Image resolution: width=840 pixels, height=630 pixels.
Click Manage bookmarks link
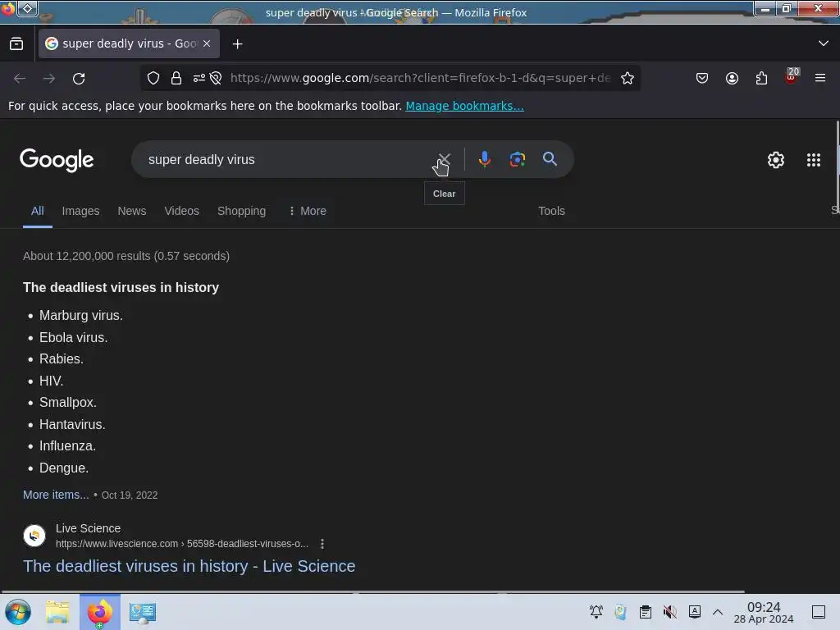[x=464, y=106]
